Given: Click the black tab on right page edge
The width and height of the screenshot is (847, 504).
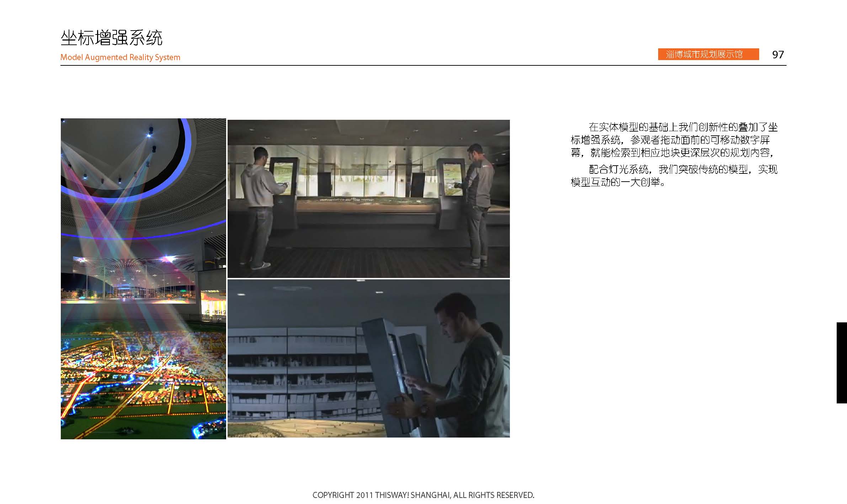Looking at the screenshot, I should click(842, 363).
